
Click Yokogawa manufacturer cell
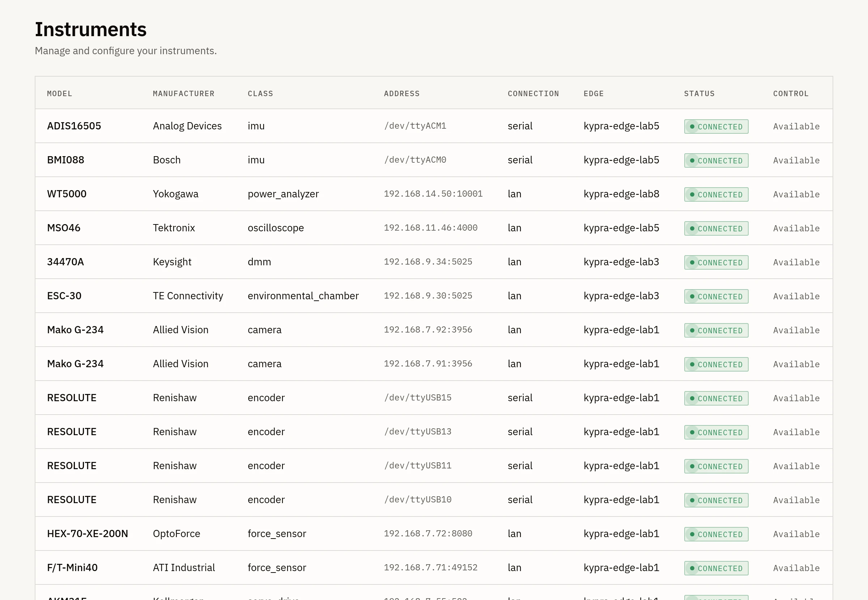[176, 194]
